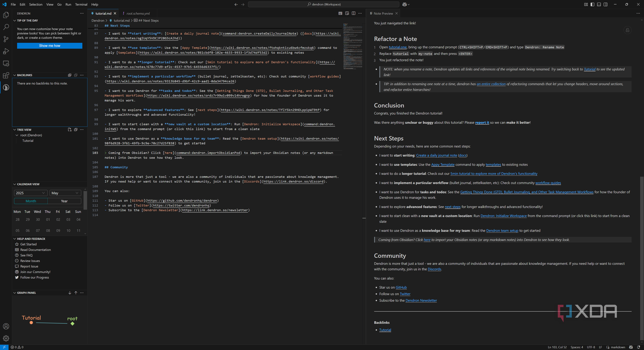The image size is (644, 350).
Task: Click the dendron workspace search box
Action: (x=324, y=4)
